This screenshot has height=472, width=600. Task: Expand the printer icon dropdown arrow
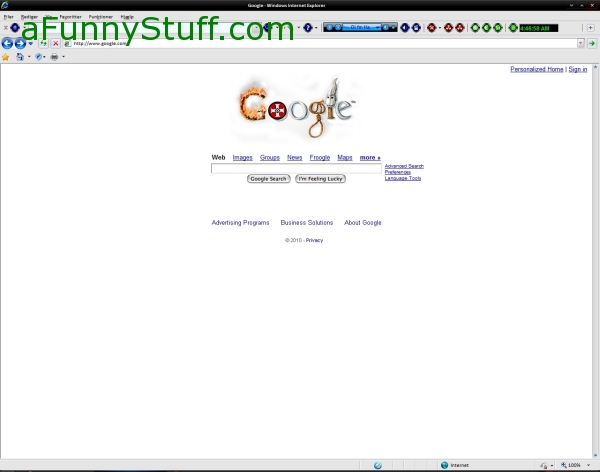64,57
